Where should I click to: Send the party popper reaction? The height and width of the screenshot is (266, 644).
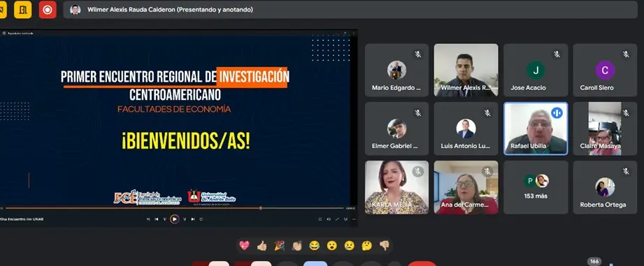coord(279,246)
